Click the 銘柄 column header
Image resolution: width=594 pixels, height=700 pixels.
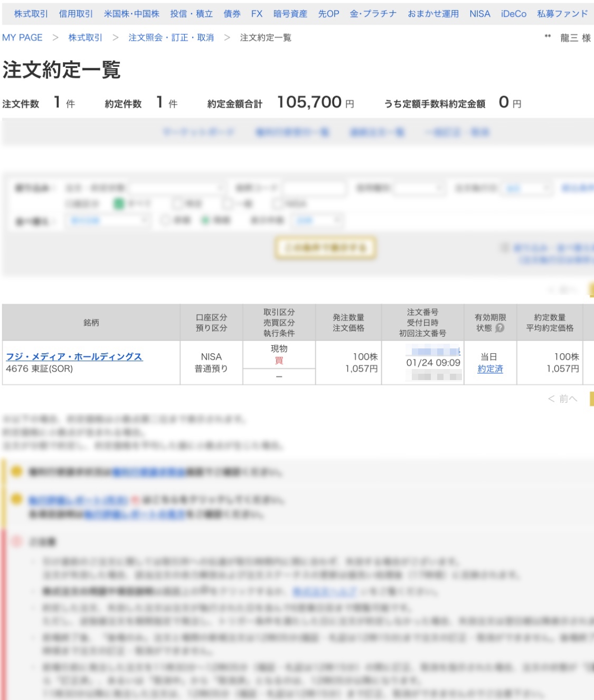click(x=91, y=323)
